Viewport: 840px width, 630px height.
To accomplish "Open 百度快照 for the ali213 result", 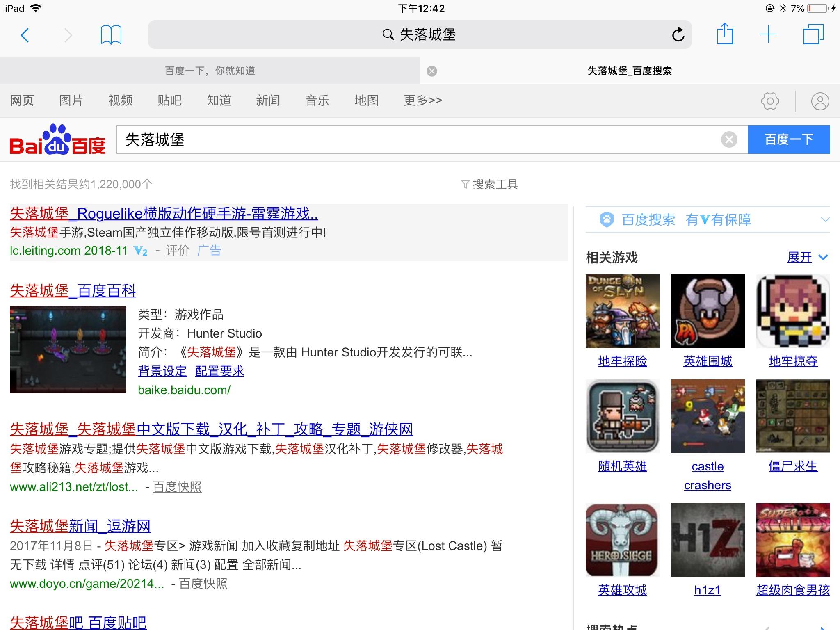I will tap(177, 487).
